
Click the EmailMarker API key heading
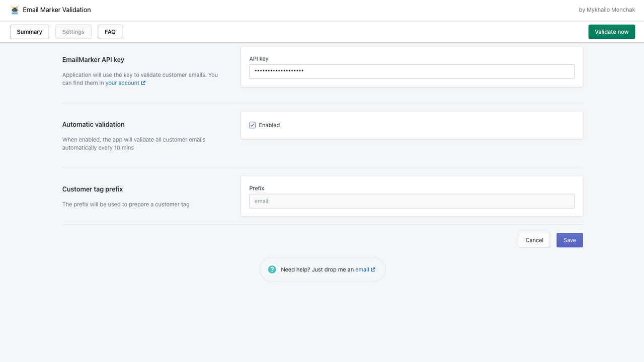coord(93,59)
